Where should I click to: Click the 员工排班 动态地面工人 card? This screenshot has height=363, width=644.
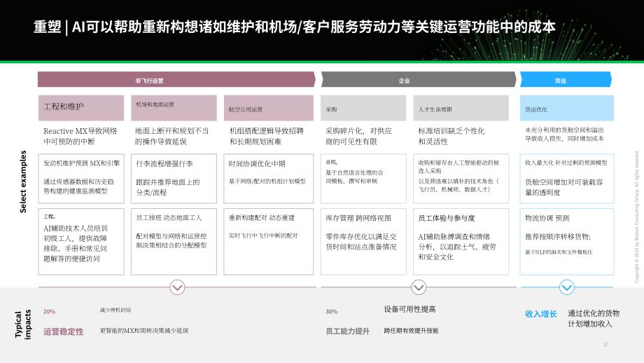click(174, 242)
